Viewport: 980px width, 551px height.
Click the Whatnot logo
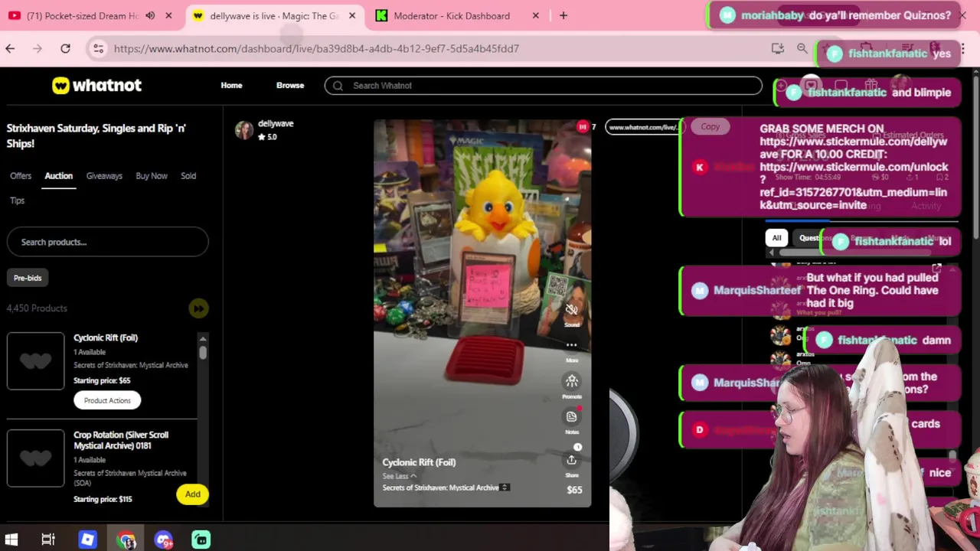tap(96, 85)
